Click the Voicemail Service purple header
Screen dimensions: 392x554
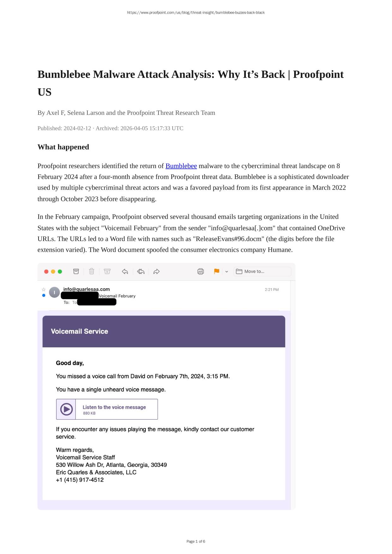164,331
